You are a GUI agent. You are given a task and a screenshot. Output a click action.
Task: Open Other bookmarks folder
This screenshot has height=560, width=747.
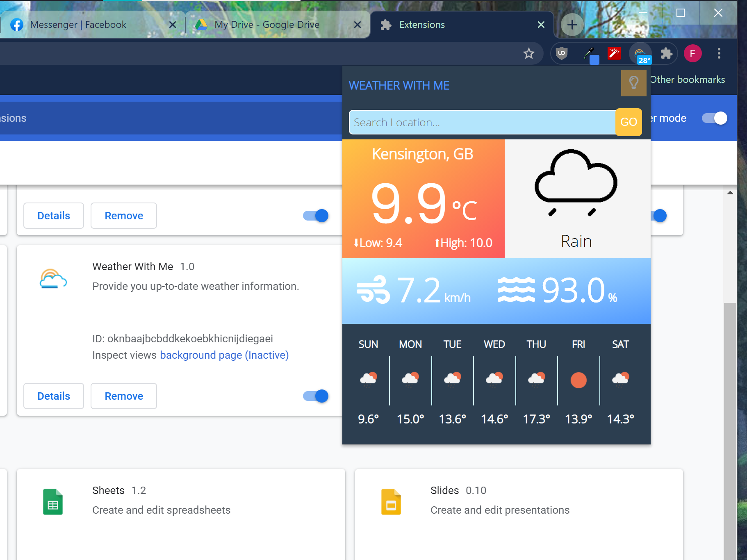click(688, 80)
